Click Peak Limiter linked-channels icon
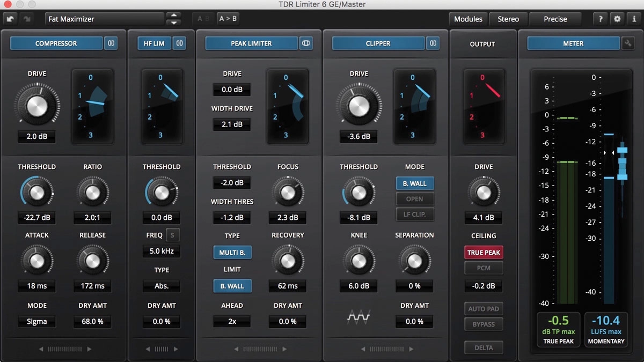Viewport: 644px width, 362px height. click(x=306, y=43)
